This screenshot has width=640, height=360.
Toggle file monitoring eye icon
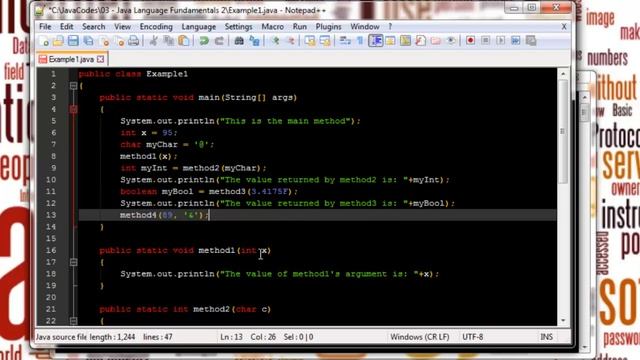451,41
